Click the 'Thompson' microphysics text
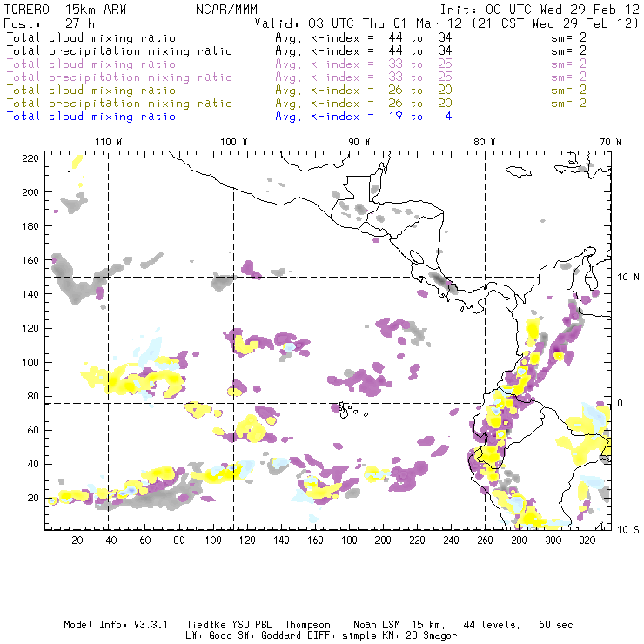Image resolution: width=644 pixels, height=644 pixels. click(x=307, y=625)
